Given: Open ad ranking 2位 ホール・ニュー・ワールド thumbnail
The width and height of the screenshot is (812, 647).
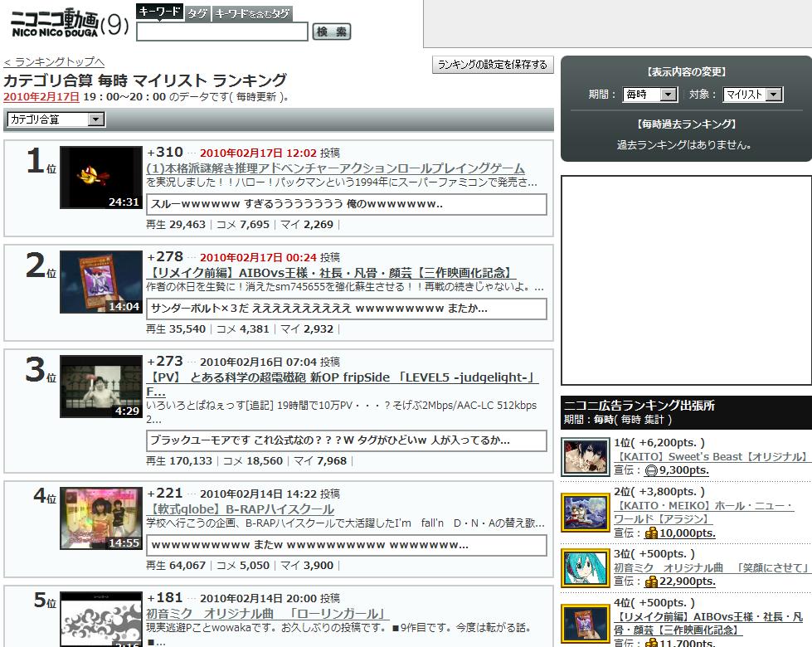Looking at the screenshot, I should tap(586, 513).
